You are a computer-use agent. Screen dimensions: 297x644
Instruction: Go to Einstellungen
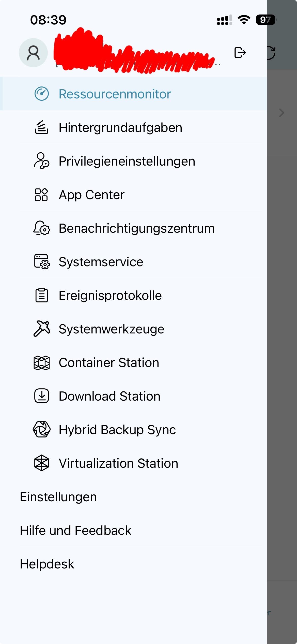click(58, 497)
